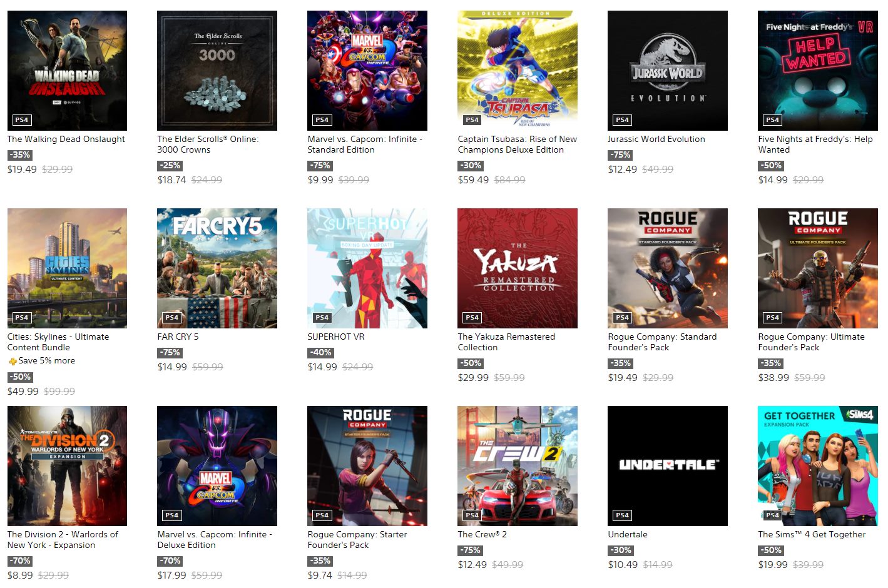Click Marvel vs. Capcom Infinite Deluxe Edition title
The width and height of the screenshot is (888, 588).
(215, 540)
